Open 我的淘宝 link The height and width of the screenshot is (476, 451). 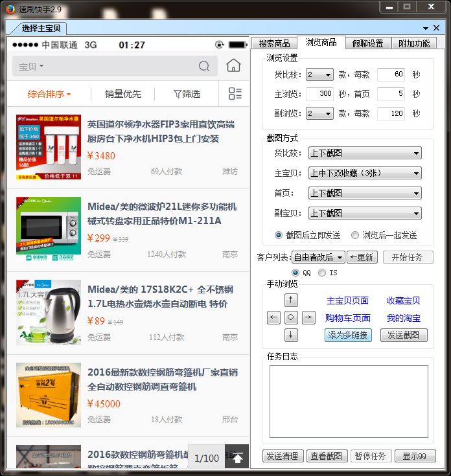point(403,318)
